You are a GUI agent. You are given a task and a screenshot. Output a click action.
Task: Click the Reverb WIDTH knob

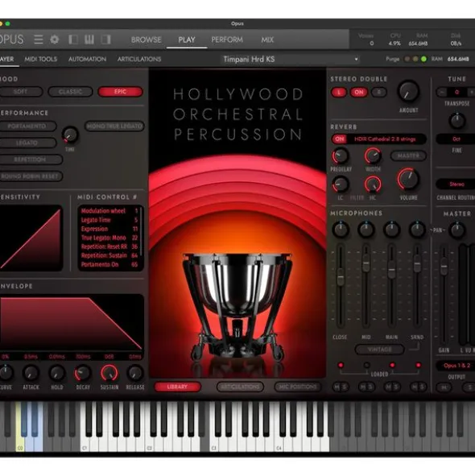click(373, 155)
